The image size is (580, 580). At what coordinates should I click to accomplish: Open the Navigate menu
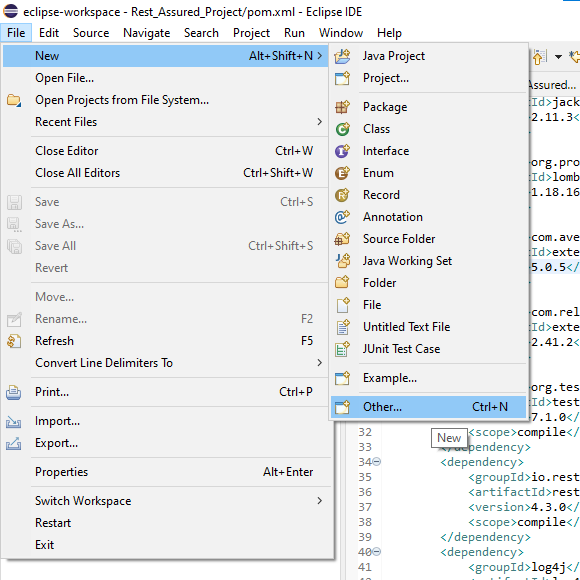[x=146, y=33]
